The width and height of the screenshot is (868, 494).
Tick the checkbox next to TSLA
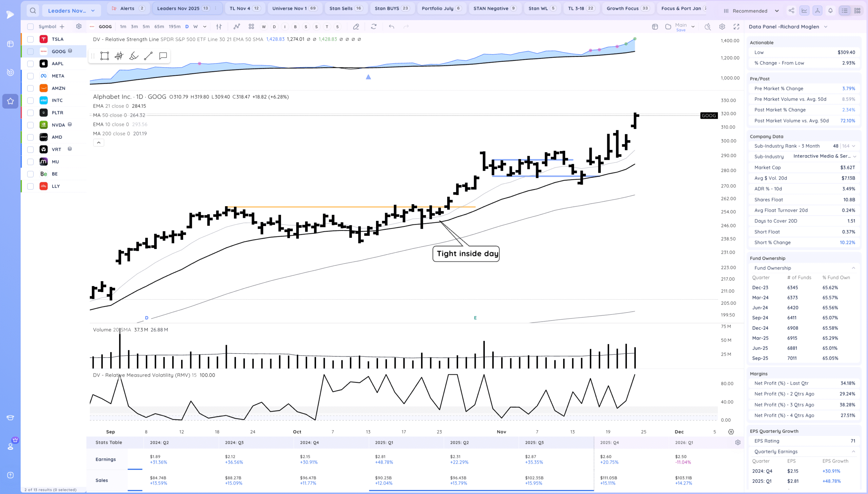pos(31,39)
